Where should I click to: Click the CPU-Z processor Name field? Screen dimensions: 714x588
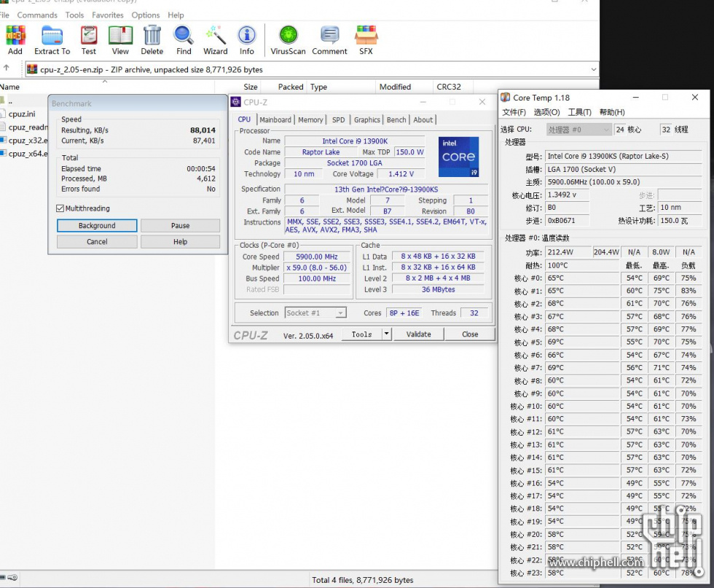pyautogui.click(x=355, y=141)
